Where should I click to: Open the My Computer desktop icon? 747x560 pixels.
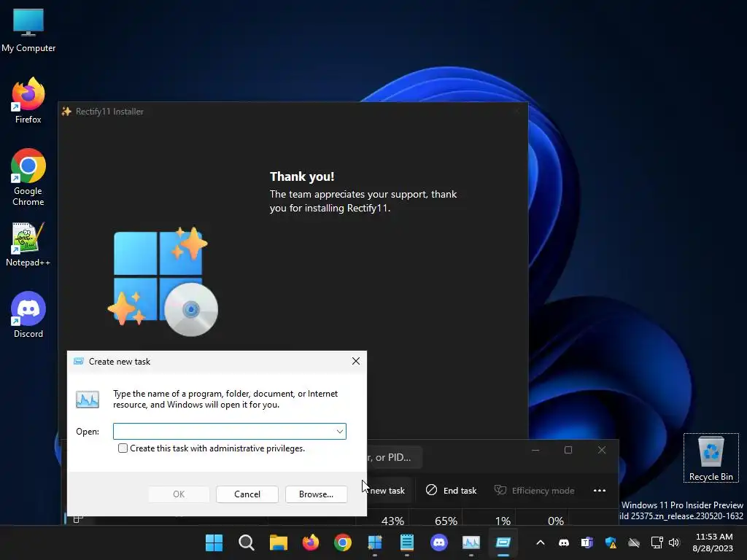point(28,29)
